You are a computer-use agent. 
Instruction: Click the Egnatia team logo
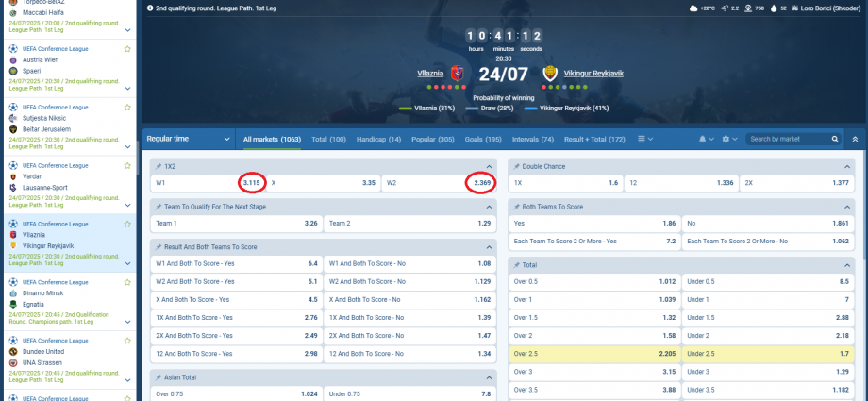click(x=13, y=304)
